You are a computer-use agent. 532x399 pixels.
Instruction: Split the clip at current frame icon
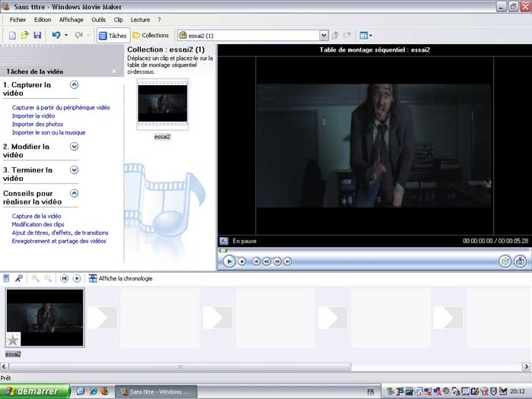[x=505, y=261]
